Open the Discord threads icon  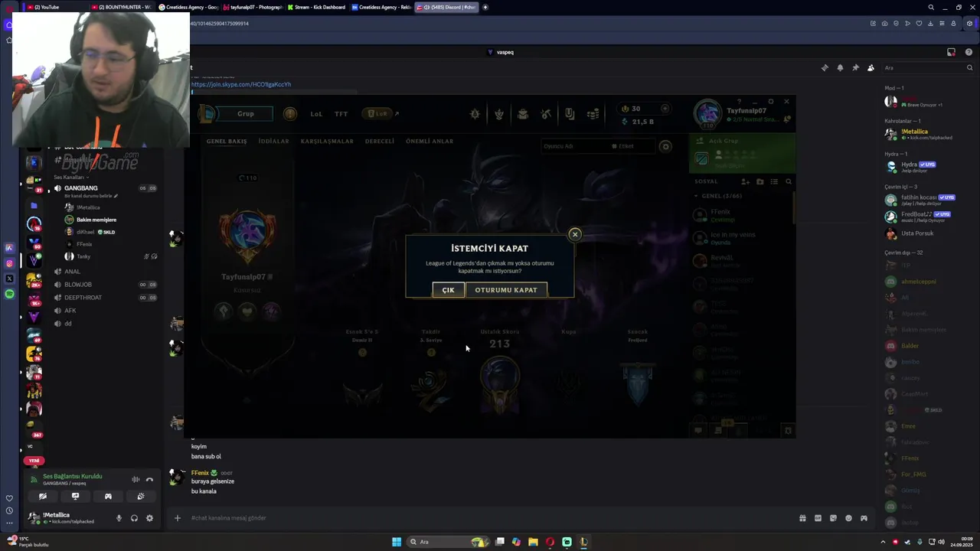click(x=825, y=67)
